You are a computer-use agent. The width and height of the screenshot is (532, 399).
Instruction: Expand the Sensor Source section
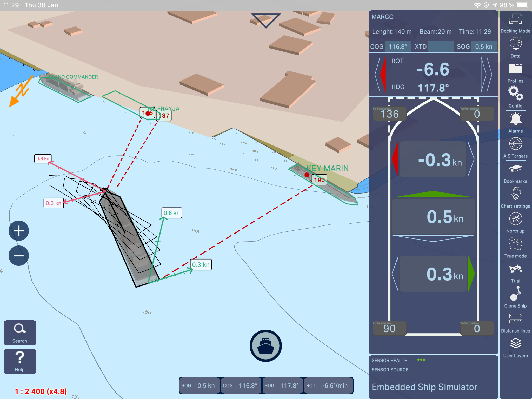pos(390,370)
